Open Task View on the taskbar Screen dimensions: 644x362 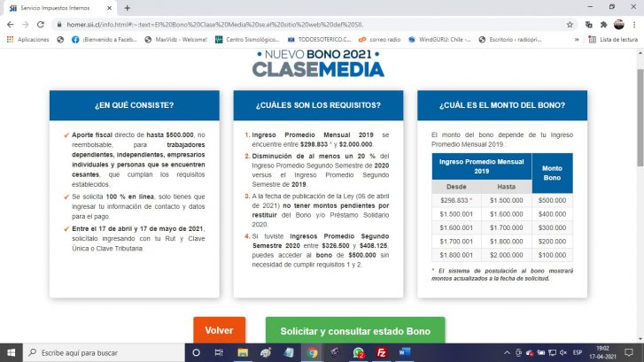(x=219, y=352)
